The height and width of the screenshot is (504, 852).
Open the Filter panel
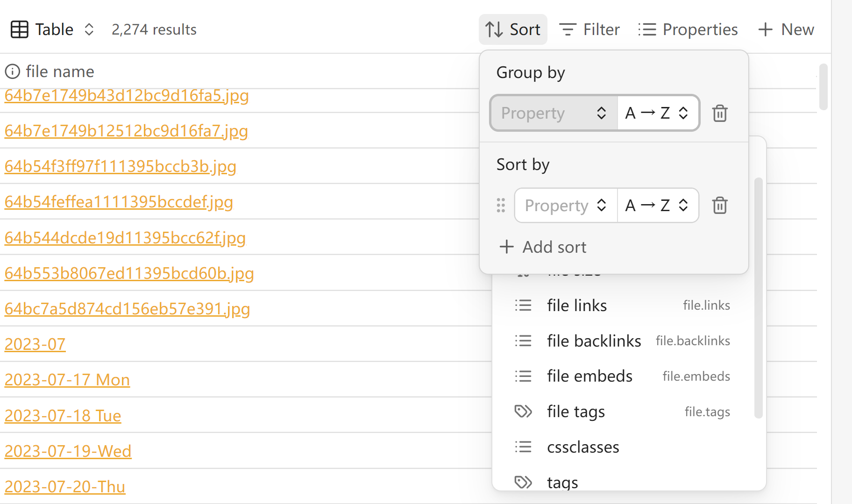[x=589, y=29]
